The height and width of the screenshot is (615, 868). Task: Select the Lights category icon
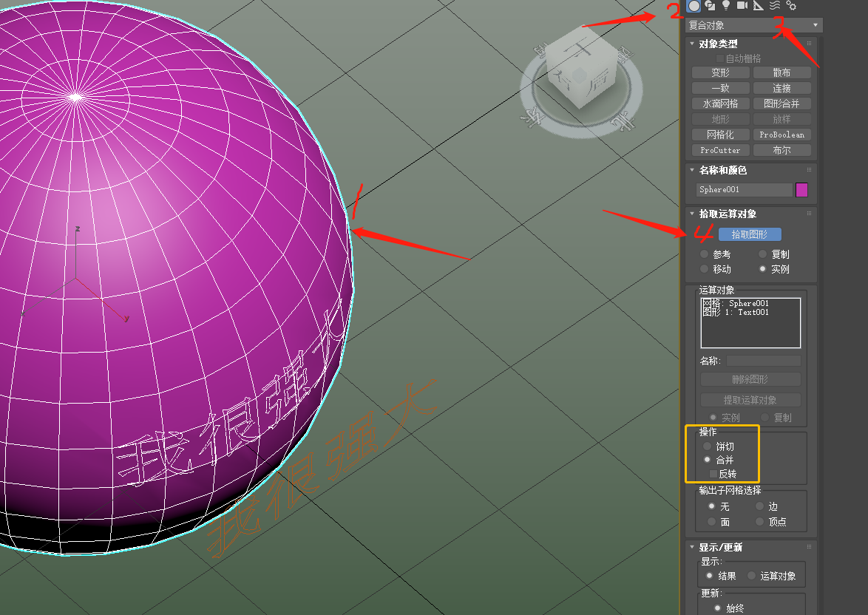725,6
